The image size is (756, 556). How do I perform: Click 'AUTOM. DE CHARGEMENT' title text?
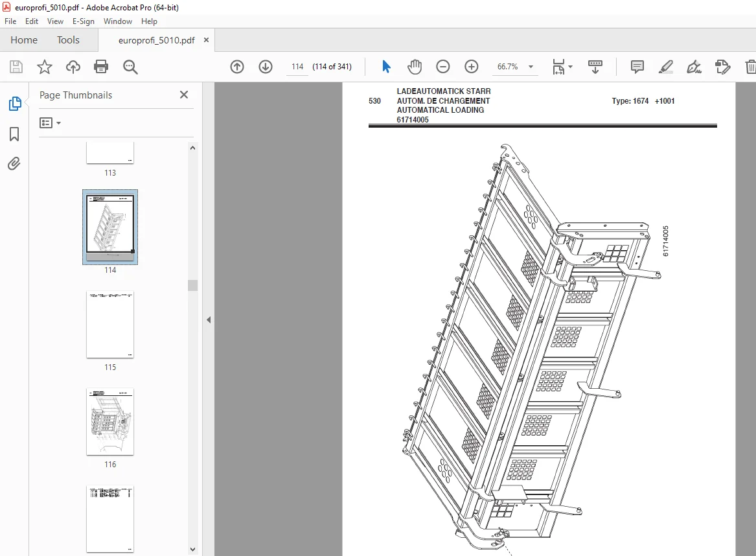(443, 101)
